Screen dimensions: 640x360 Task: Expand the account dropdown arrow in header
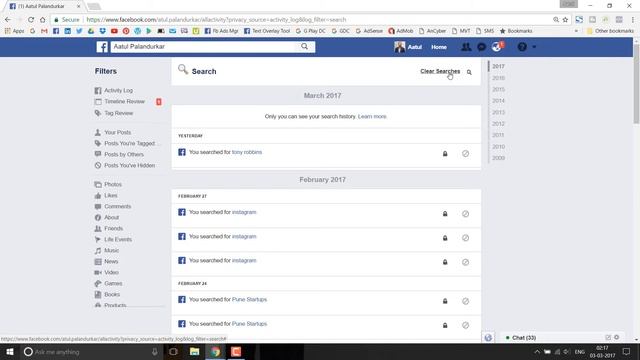click(x=534, y=47)
